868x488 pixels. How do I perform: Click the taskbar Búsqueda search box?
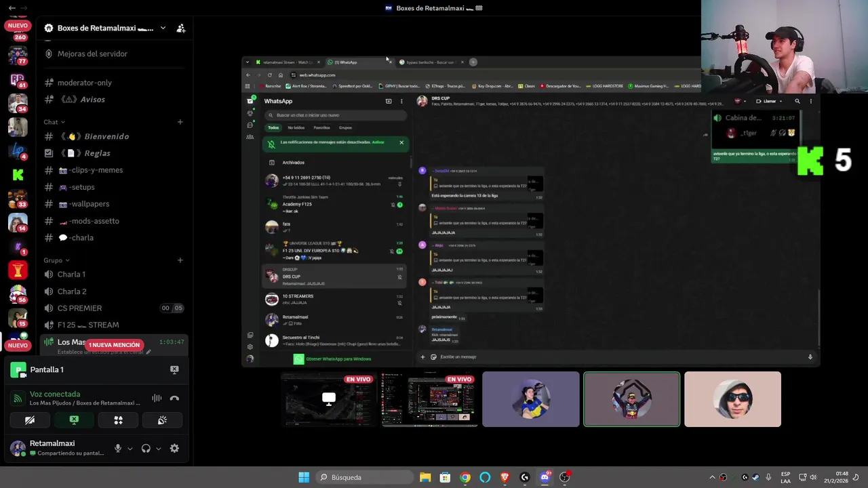point(366,477)
